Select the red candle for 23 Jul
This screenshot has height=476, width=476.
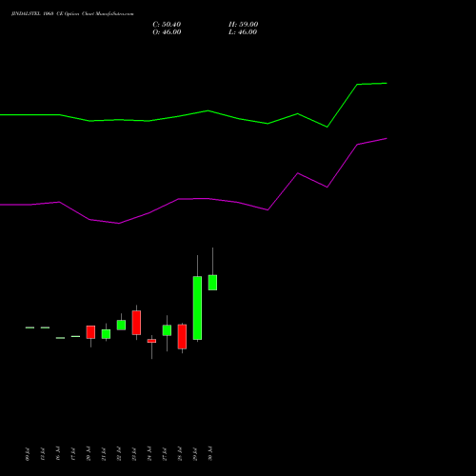[x=136, y=323]
